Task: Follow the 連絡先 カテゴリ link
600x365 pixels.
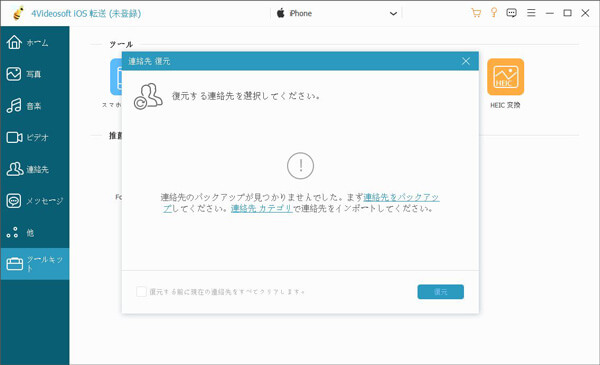Action: [x=262, y=208]
